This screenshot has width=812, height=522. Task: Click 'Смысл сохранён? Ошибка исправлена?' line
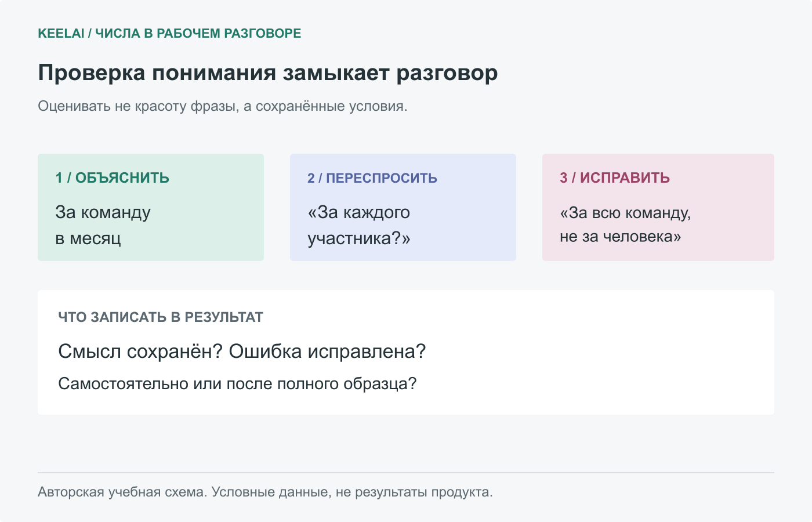coord(242,351)
